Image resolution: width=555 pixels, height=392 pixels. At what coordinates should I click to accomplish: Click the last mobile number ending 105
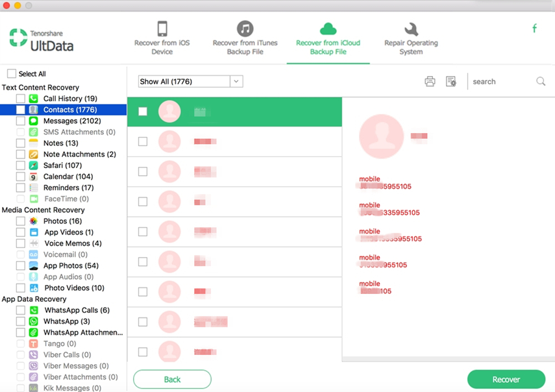(x=376, y=291)
